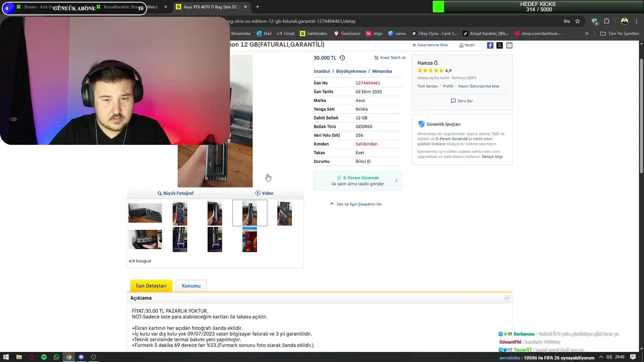Open Chrome three-dot menu
This screenshot has height=362, width=644.
point(636,21)
